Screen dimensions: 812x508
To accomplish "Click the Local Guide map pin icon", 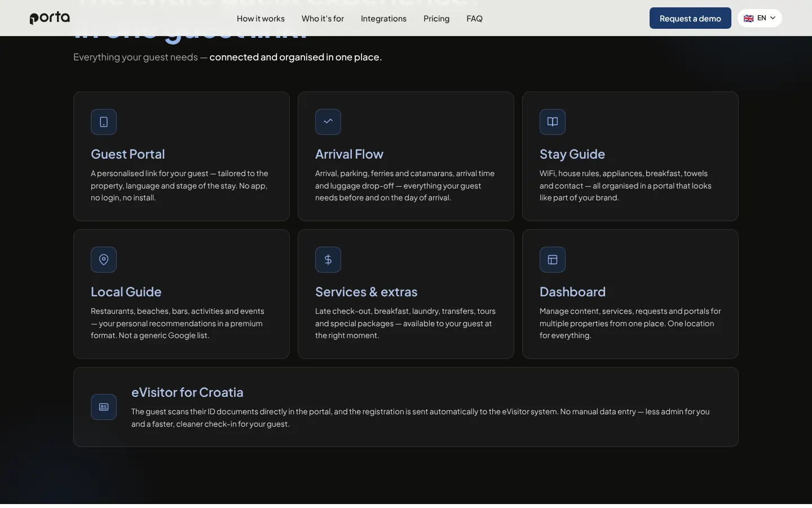I will click(x=104, y=260).
